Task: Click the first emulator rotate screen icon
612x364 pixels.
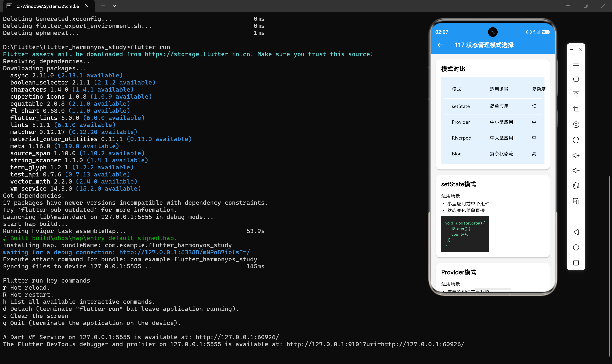Action: (576, 125)
